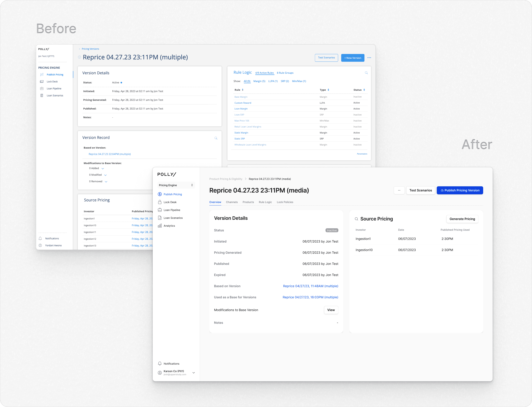Click Notifications bell icon in Before sidebar
Viewport: 532px width, 407px height.
point(40,238)
